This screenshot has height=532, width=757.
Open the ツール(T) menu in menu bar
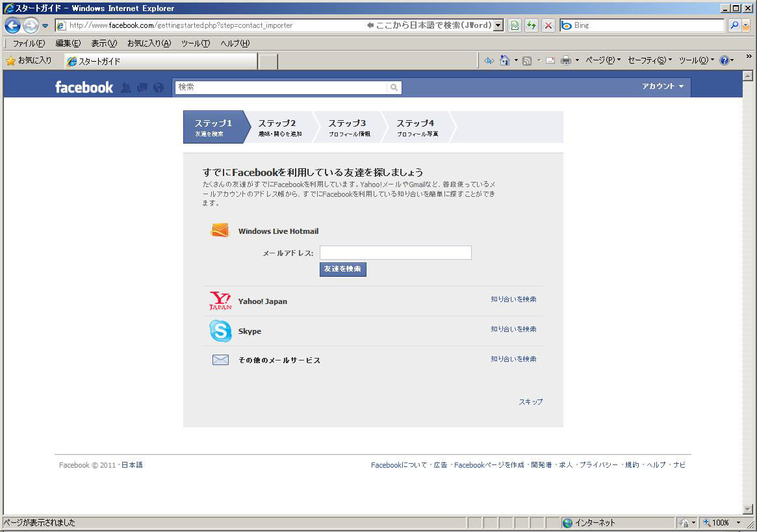coord(196,43)
